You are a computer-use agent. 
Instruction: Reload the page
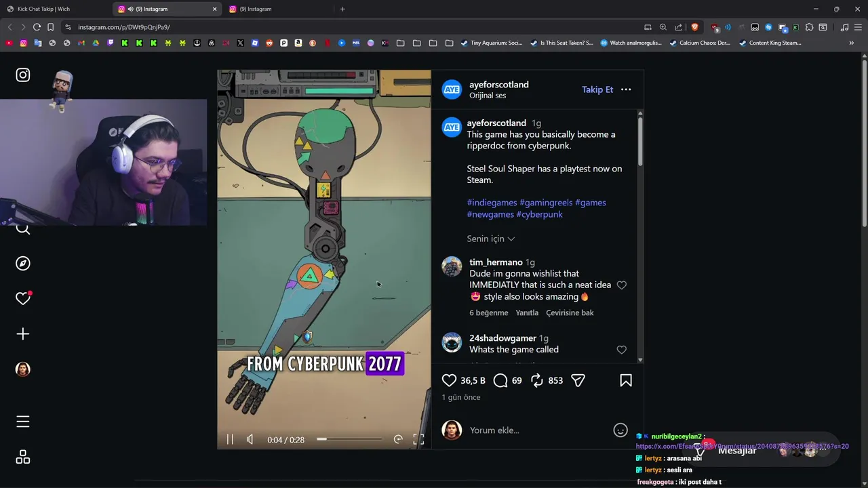tap(37, 27)
